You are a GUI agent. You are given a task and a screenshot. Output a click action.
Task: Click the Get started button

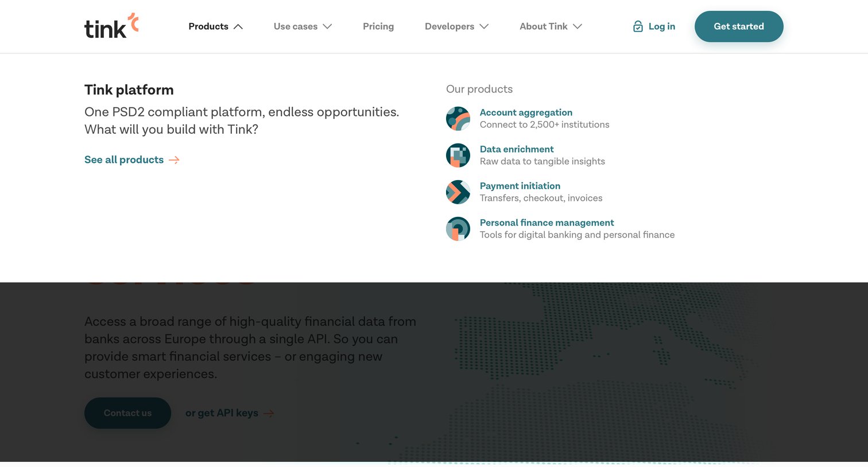[739, 26]
